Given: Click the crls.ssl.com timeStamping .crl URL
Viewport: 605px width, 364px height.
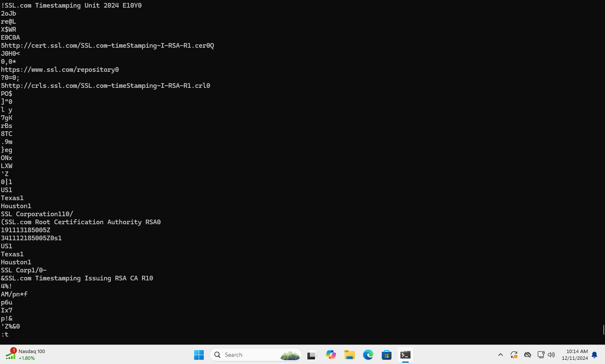Looking at the screenshot, I should pyautogui.click(x=106, y=86).
